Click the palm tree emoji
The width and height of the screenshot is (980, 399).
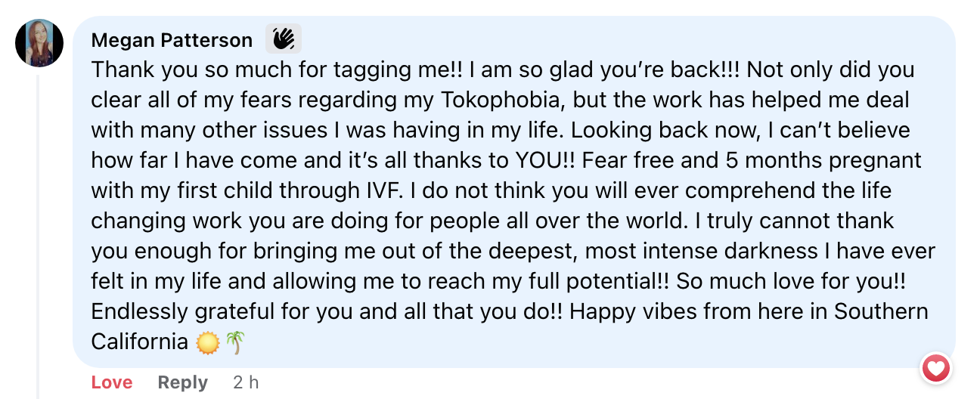(235, 342)
